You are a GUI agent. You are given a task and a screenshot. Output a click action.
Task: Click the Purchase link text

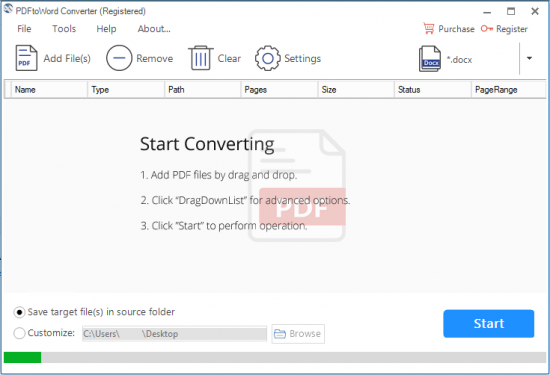456,29
